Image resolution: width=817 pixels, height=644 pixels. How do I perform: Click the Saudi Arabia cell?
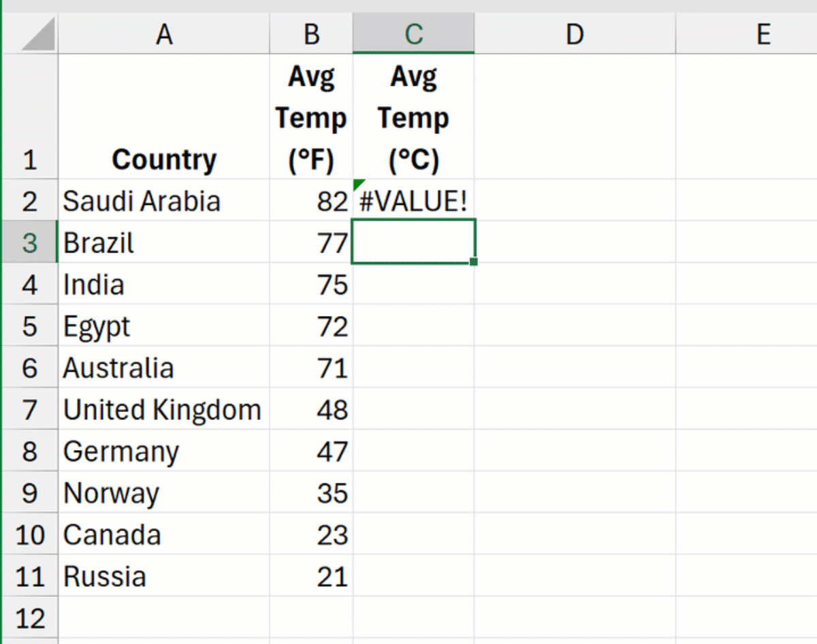tap(164, 201)
